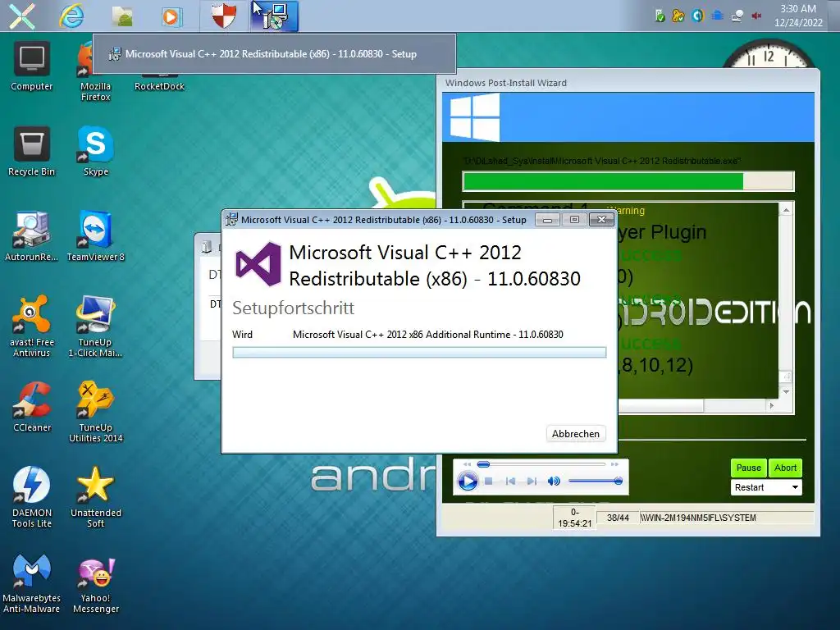Click the network connection tray icon
Image resolution: width=840 pixels, height=630 pixels.
click(x=737, y=16)
